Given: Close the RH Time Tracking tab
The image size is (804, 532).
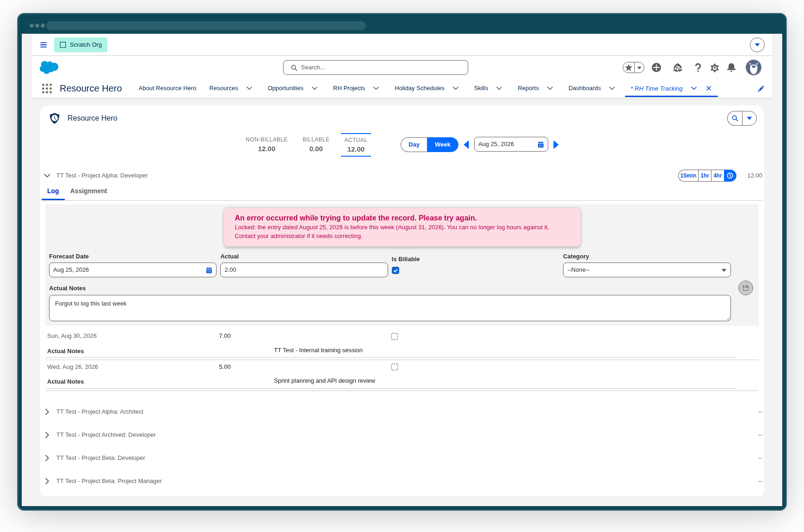Looking at the screenshot, I should coord(709,88).
